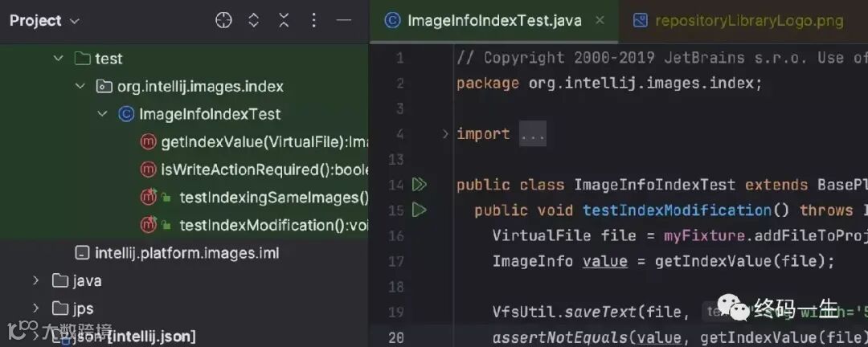Click the Expand All icon in Project panel
The width and height of the screenshot is (868, 347).
[x=253, y=21]
